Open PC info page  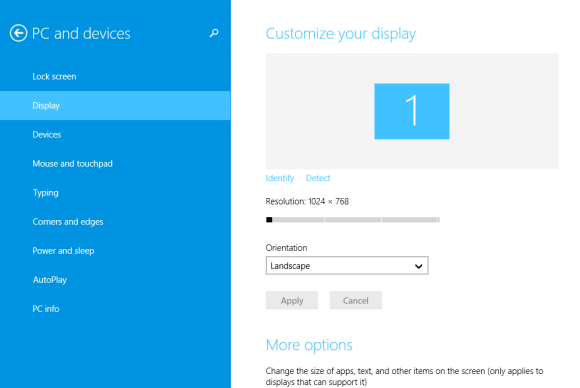point(115,309)
